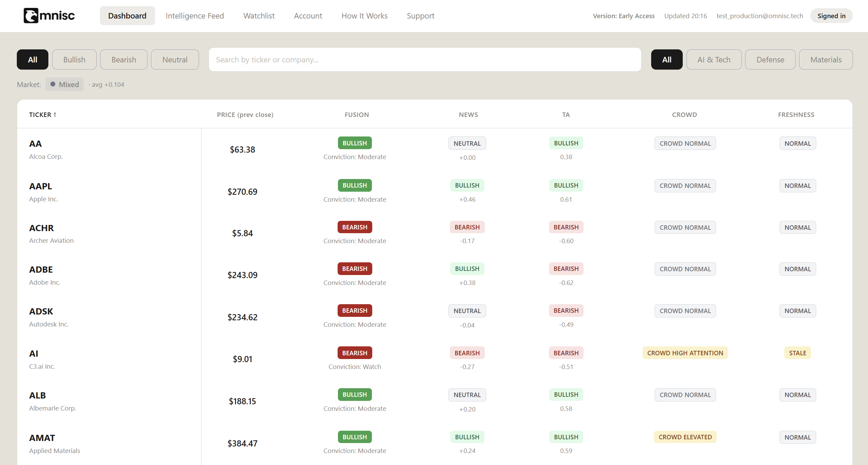Filter by Materials sector
This screenshot has height=465, width=868.
click(x=825, y=60)
